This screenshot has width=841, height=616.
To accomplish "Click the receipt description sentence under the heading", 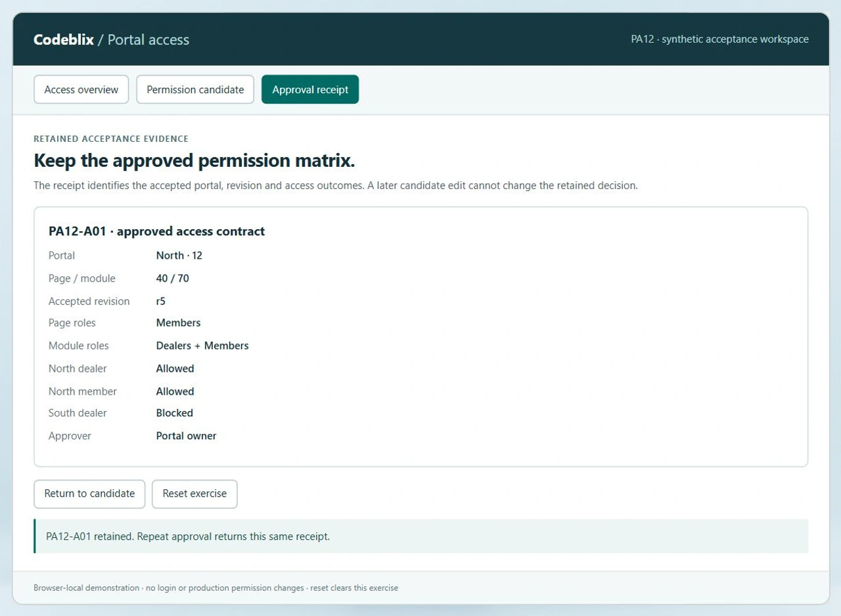I will (336, 186).
